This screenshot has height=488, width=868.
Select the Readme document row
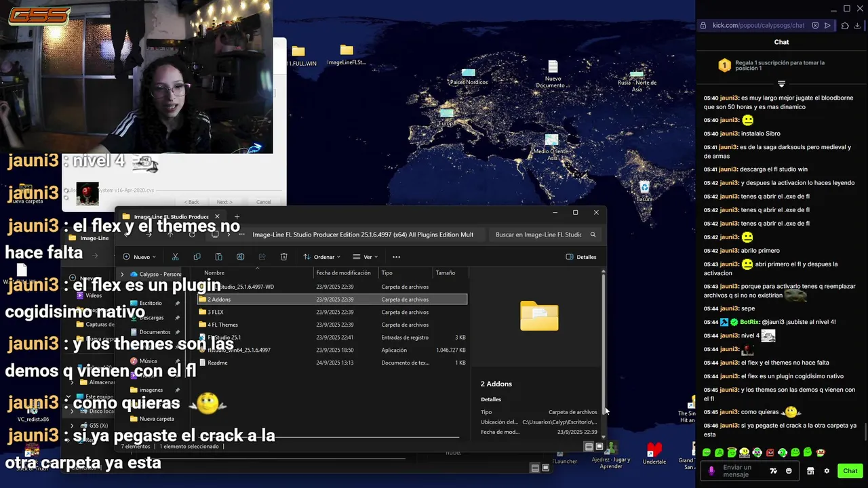(x=332, y=363)
